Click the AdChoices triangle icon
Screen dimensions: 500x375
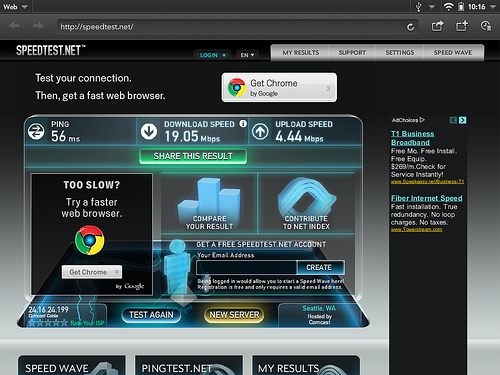422,120
